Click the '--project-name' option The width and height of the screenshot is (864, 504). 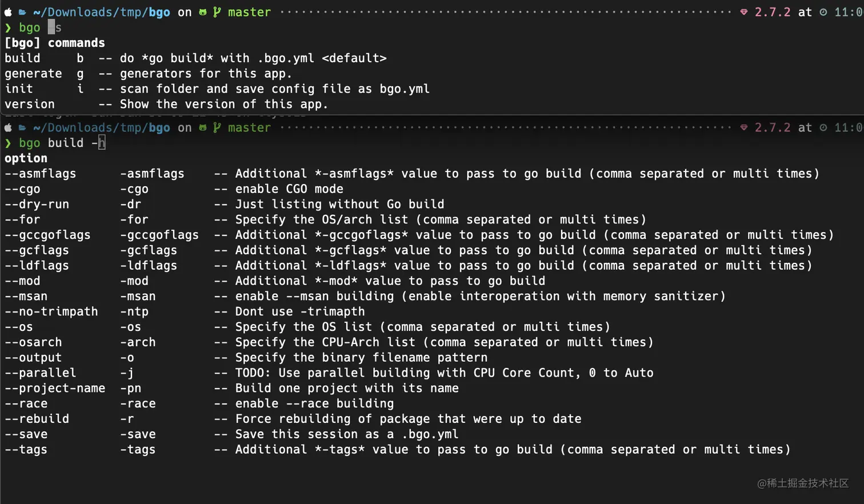click(55, 389)
